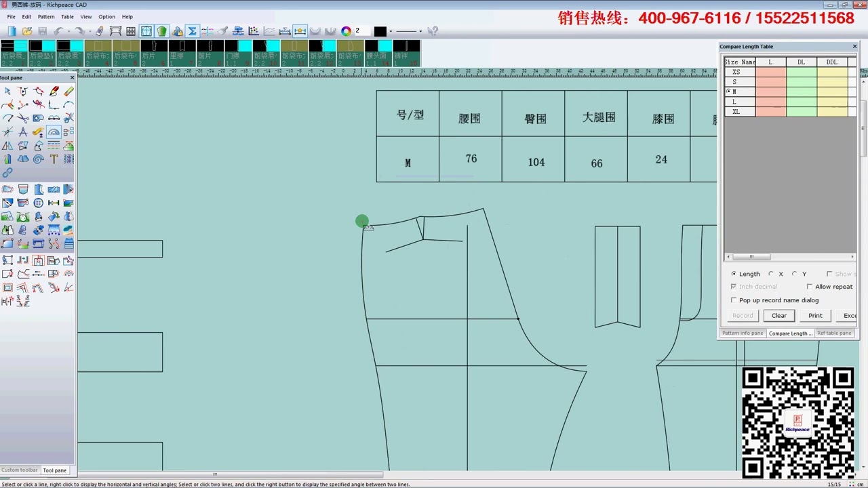This screenshot has width=868, height=488.
Task: Click the Print button
Action: tap(815, 316)
